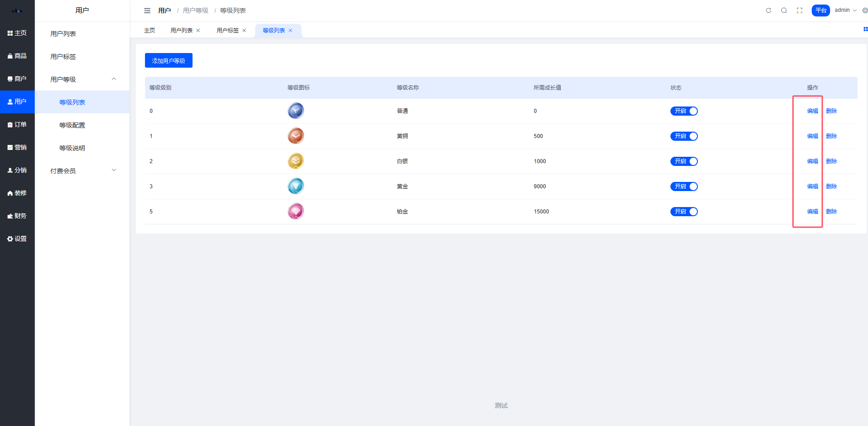The image size is (868, 426).
Task: Toggle the 铂金 level status switch
Action: point(684,212)
